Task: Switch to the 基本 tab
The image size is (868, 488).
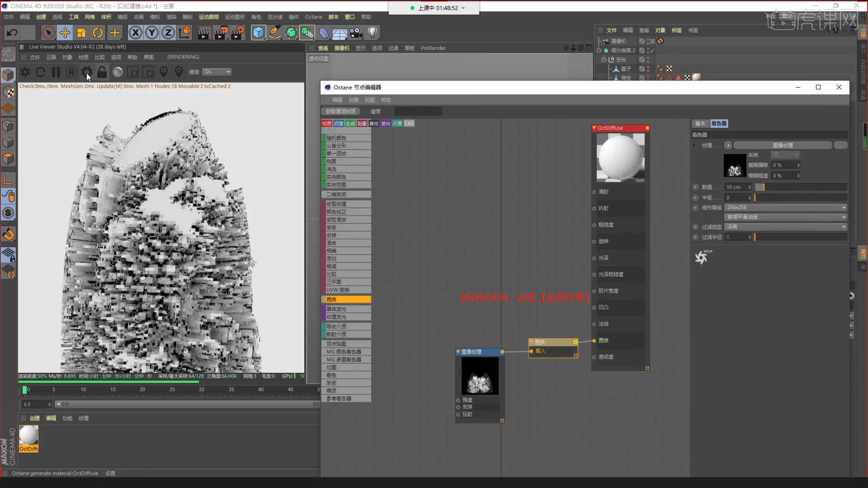Action: click(x=700, y=123)
